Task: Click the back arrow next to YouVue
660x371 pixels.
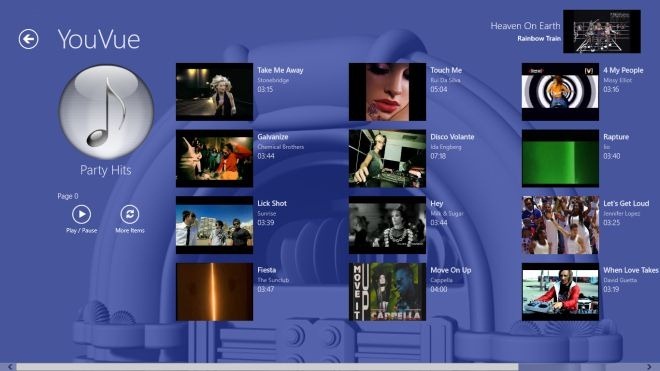Action: click(28, 39)
